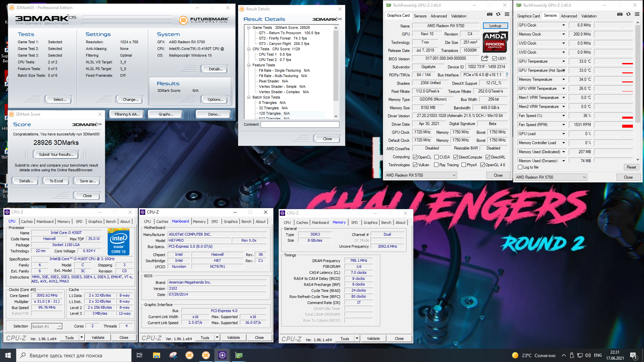Viewport: 644px width, 362px height.
Task: Click screenshot camera icon in GPU-Z Graphics Card window
Action: point(490,14)
